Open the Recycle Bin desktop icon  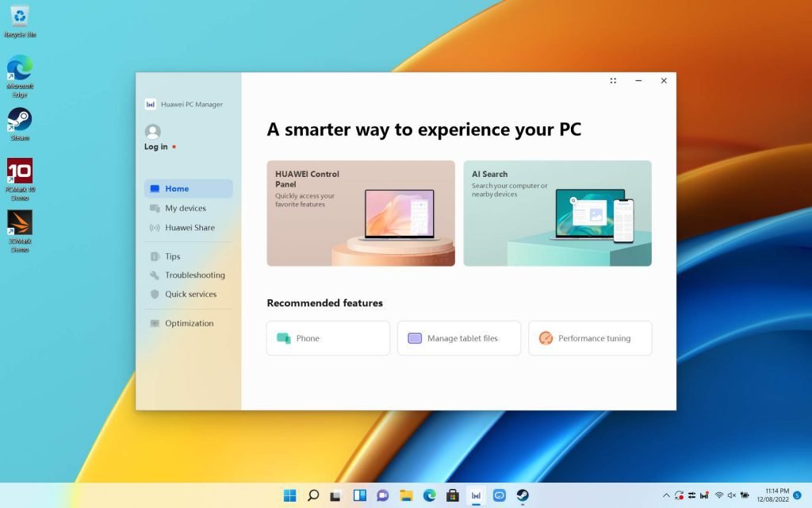coord(20,22)
